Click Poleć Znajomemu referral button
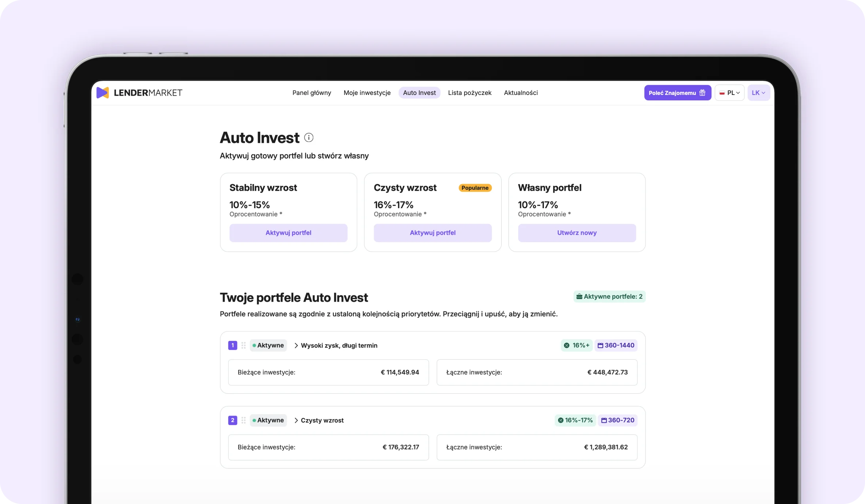Screen dimensions: 865x504 point(677,93)
